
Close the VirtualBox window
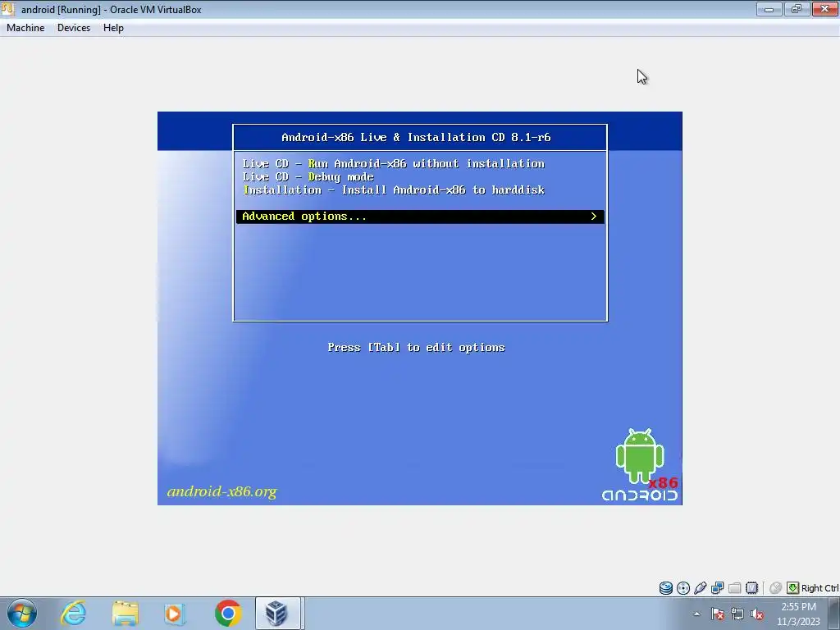(824, 9)
